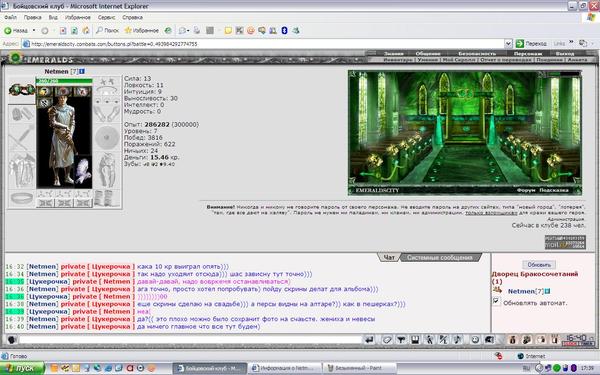Screen dimensions: 600x375
Task: Open the Favorites (Избранное) star toolbar button
Action: [x=142, y=31]
